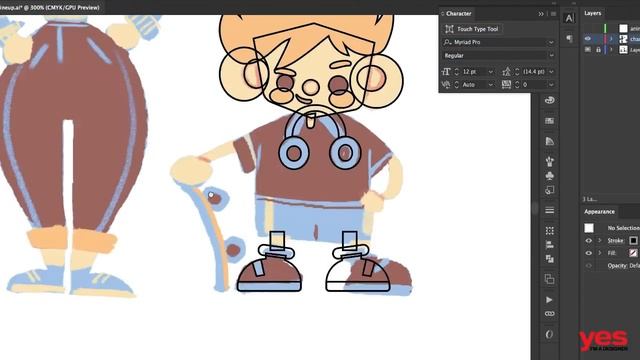This screenshot has height=360, width=640.
Task: Select the Character panel tab
Action: tap(458, 14)
